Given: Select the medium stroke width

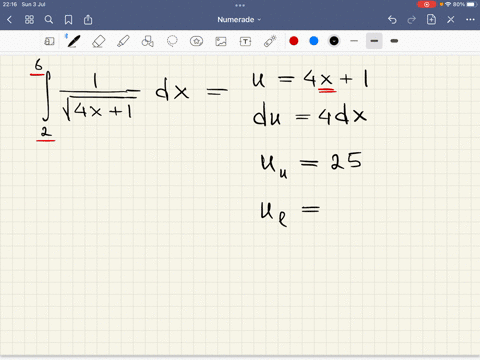Looking at the screenshot, I should [x=374, y=41].
